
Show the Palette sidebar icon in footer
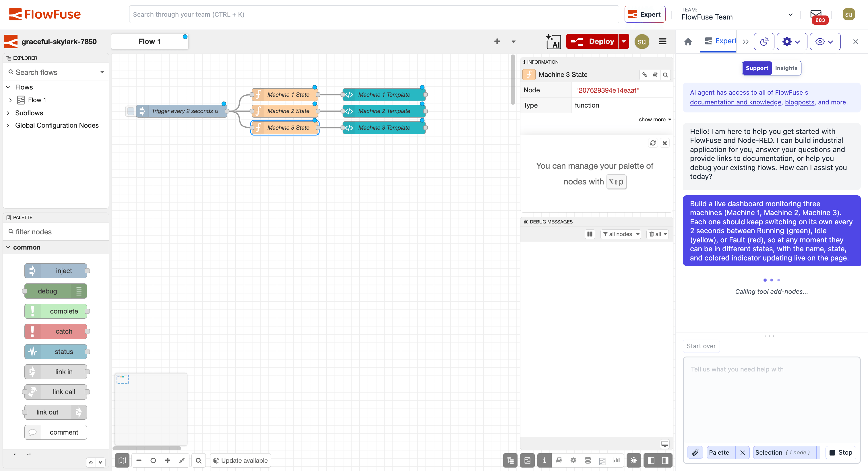[x=527, y=460]
